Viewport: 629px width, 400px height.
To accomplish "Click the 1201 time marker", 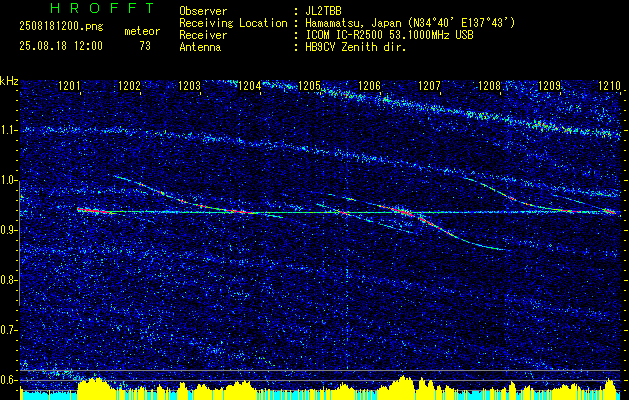I will pos(69,85).
